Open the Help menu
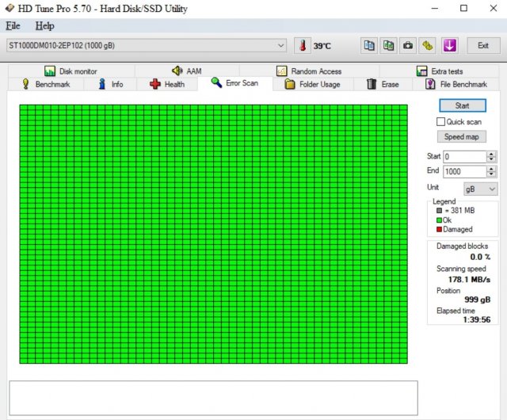The image size is (507, 420). [45, 25]
